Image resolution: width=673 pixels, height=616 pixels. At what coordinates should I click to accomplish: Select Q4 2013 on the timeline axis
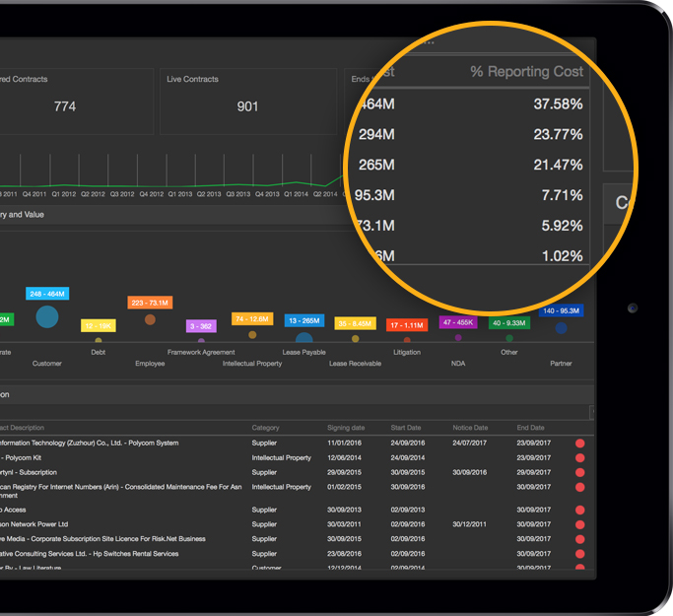click(x=267, y=194)
